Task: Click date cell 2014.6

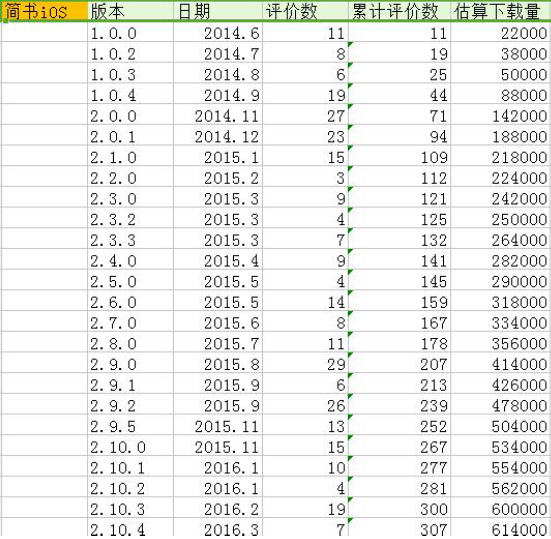Action: click(218, 33)
